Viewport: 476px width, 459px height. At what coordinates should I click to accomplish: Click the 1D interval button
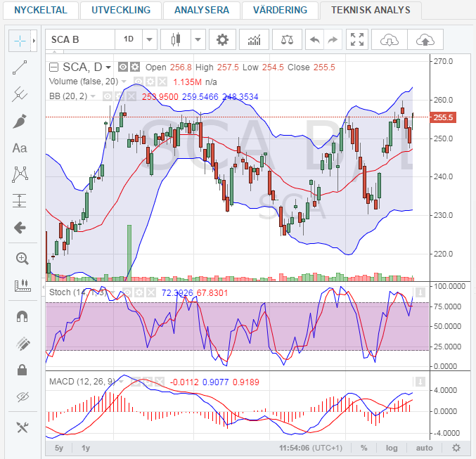[x=129, y=39]
